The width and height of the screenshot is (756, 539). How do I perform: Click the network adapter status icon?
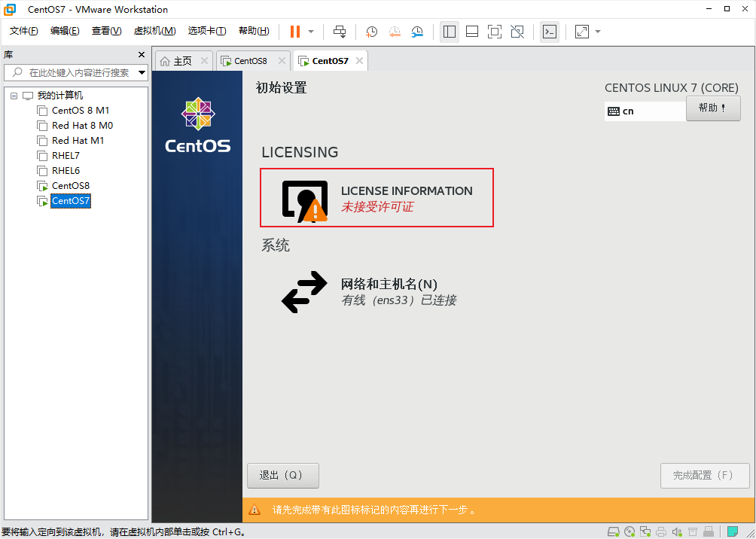point(645,532)
